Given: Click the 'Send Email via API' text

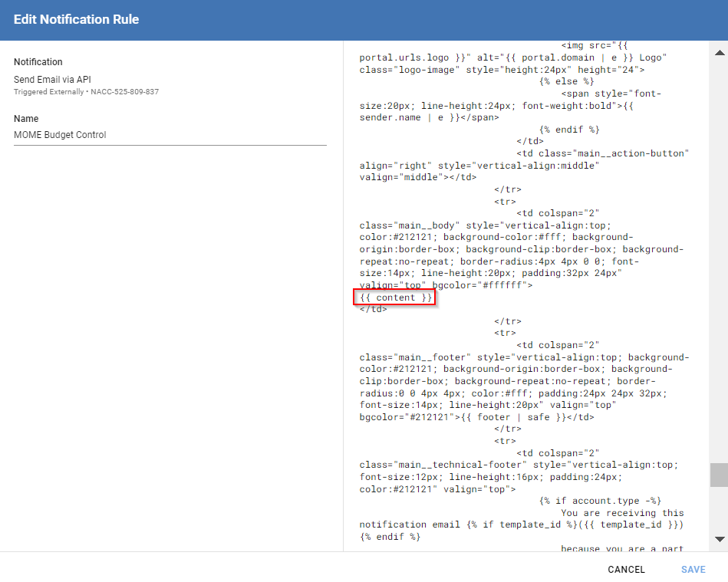Looking at the screenshot, I should (52, 80).
